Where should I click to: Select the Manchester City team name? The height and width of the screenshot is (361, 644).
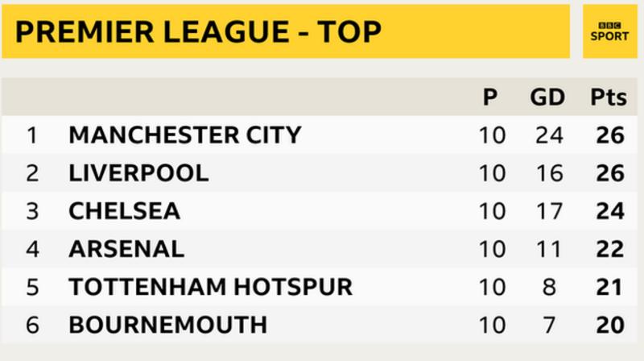point(184,135)
